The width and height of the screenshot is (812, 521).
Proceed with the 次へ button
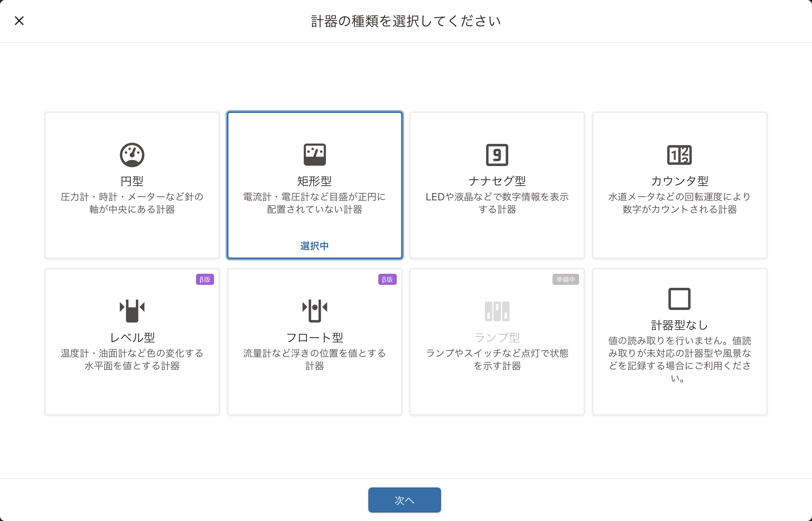405,500
